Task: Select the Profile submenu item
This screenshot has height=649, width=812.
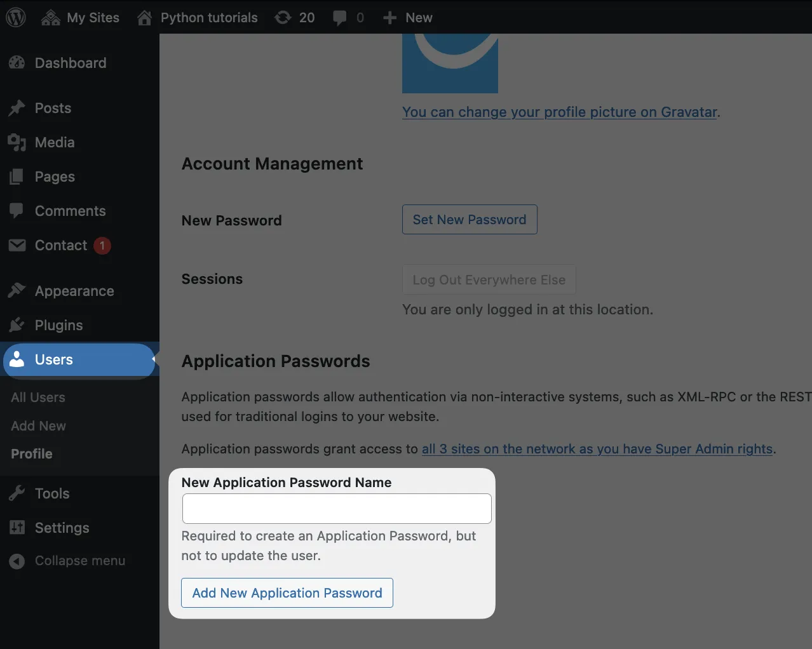Action: pos(32,454)
